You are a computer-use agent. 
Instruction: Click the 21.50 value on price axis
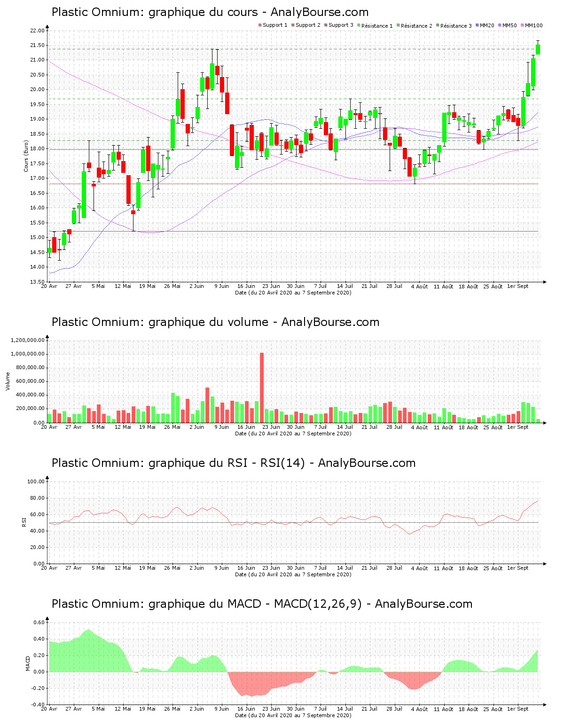(x=38, y=45)
